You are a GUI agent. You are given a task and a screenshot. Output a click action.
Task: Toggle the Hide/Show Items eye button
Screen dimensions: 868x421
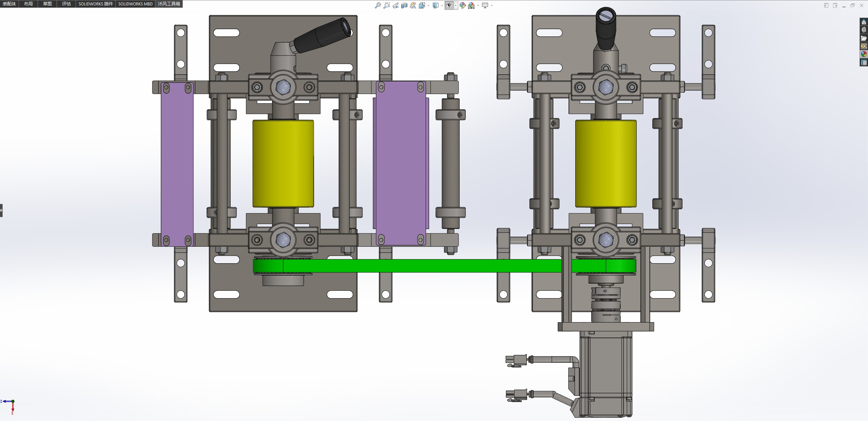(x=449, y=5)
